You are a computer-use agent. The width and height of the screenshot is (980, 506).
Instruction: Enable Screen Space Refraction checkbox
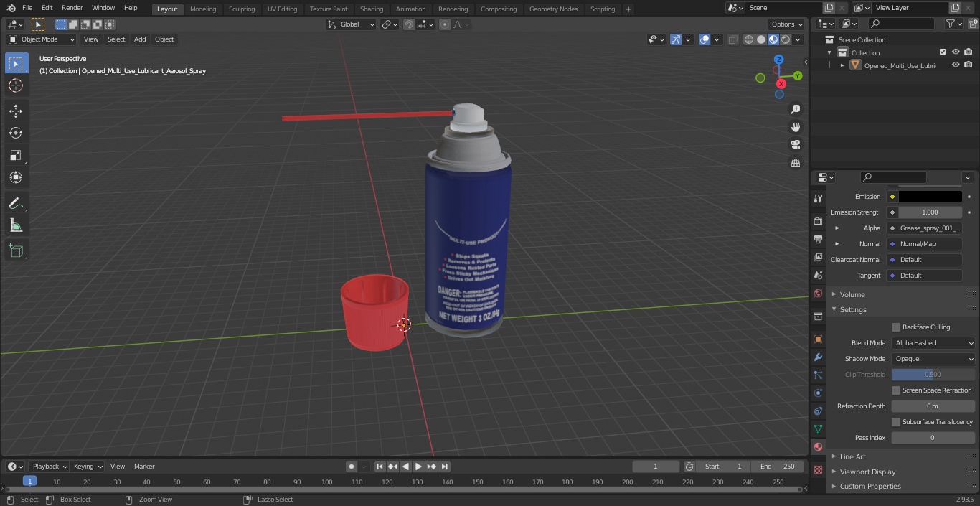(x=896, y=390)
